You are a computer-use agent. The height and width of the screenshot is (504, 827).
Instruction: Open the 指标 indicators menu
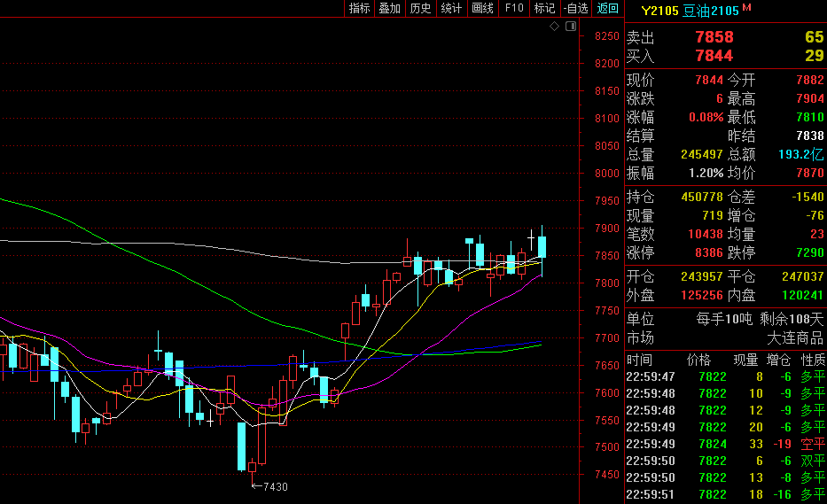(x=360, y=9)
